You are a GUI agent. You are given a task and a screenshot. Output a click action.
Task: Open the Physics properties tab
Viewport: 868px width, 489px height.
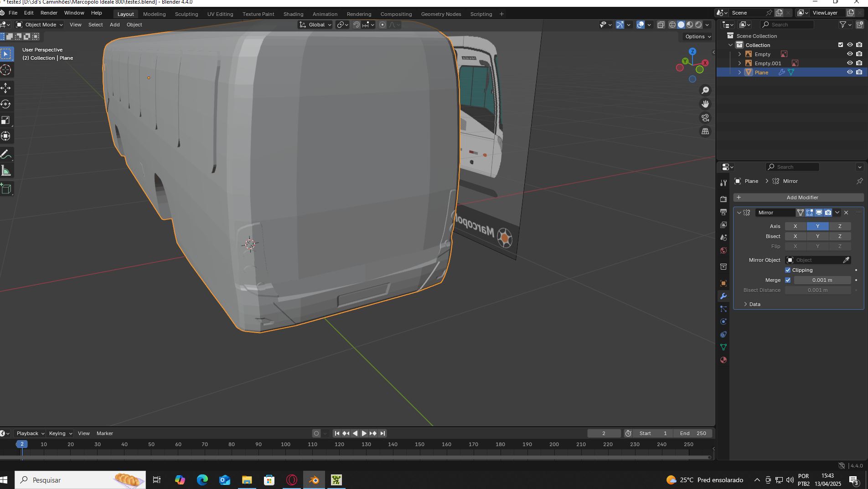723,322
